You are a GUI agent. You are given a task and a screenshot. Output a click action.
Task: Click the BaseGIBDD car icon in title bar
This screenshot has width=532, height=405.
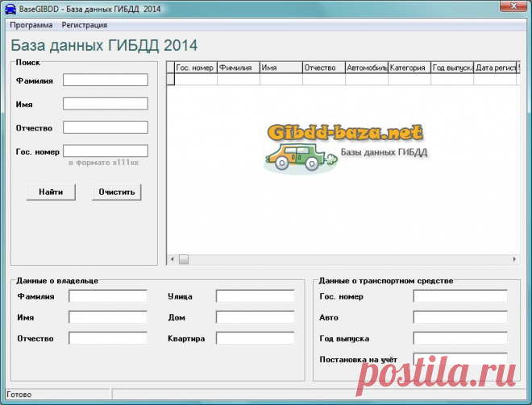click(10, 9)
